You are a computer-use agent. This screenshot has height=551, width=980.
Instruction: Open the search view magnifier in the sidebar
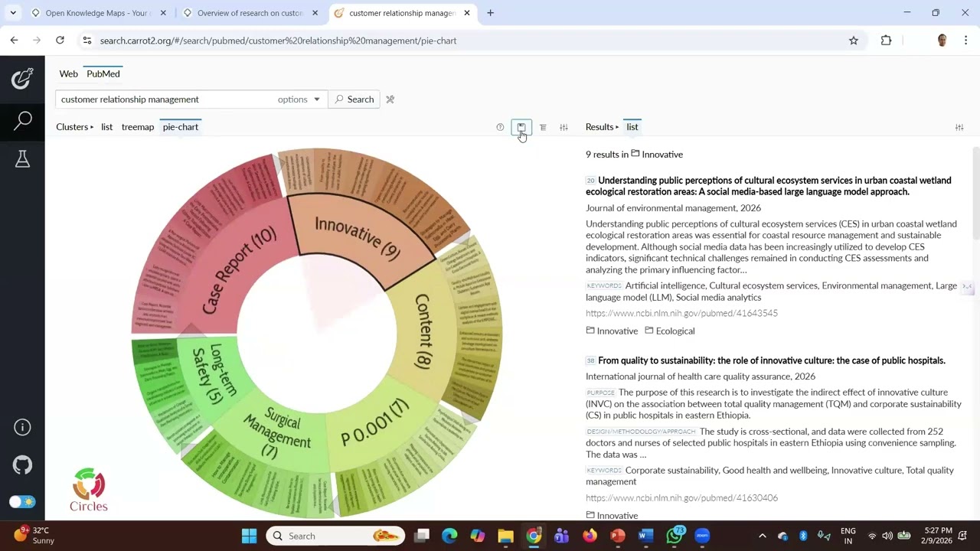(22, 120)
